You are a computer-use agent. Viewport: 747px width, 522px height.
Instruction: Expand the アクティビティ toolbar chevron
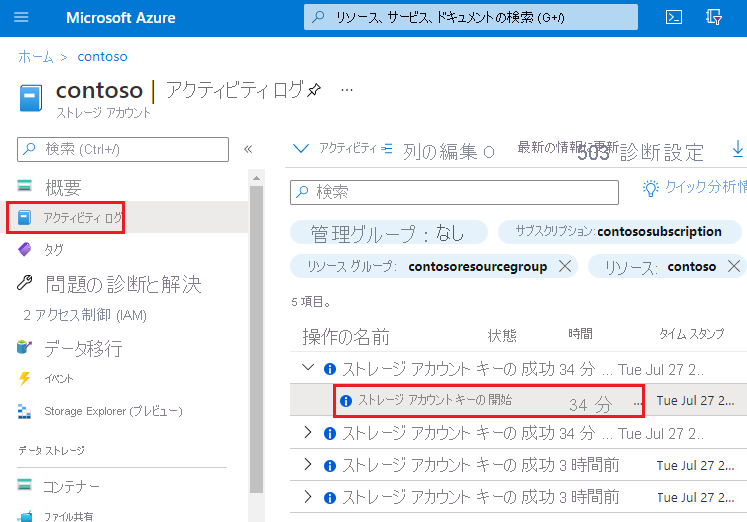(x=301, y=149)
